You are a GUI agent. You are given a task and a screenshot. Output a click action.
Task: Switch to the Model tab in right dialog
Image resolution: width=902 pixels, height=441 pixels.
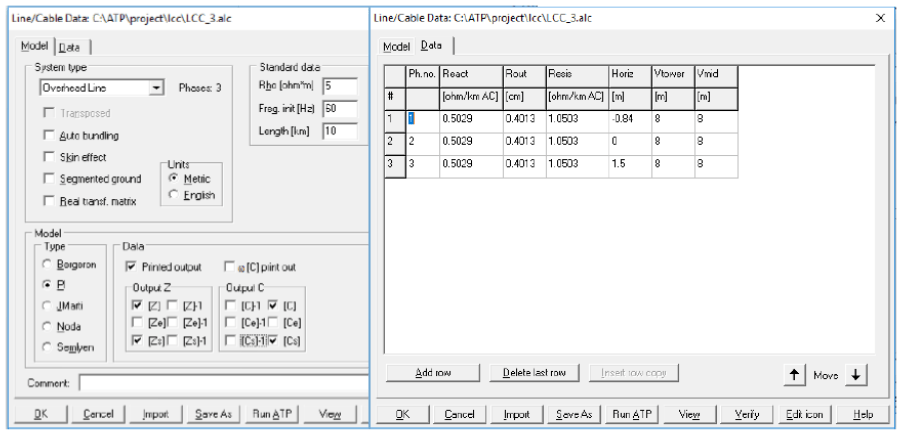point(397,46)
